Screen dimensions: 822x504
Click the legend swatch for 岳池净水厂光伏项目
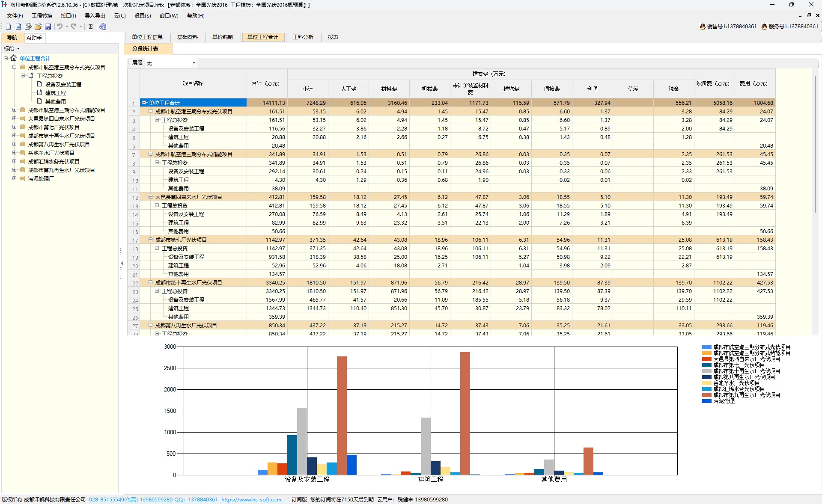tap(707, 383)
